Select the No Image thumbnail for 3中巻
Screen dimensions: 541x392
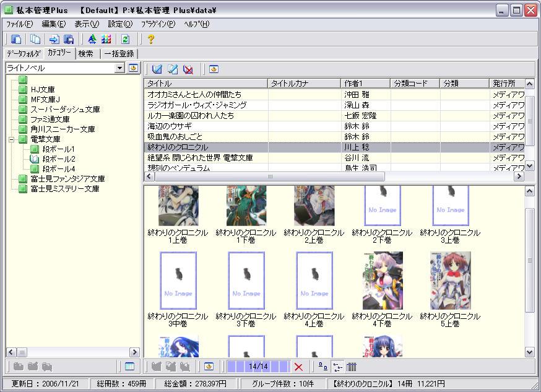tap(178, 281)
